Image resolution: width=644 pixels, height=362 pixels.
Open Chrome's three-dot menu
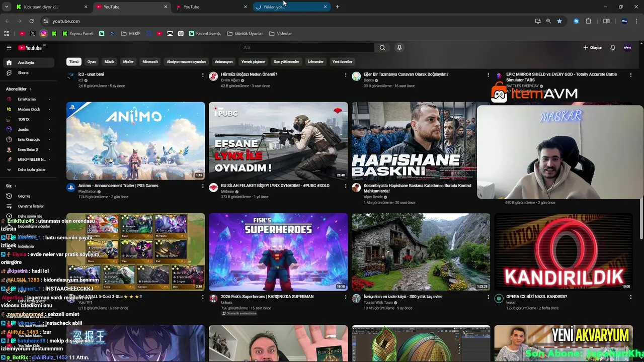(637, 21)
